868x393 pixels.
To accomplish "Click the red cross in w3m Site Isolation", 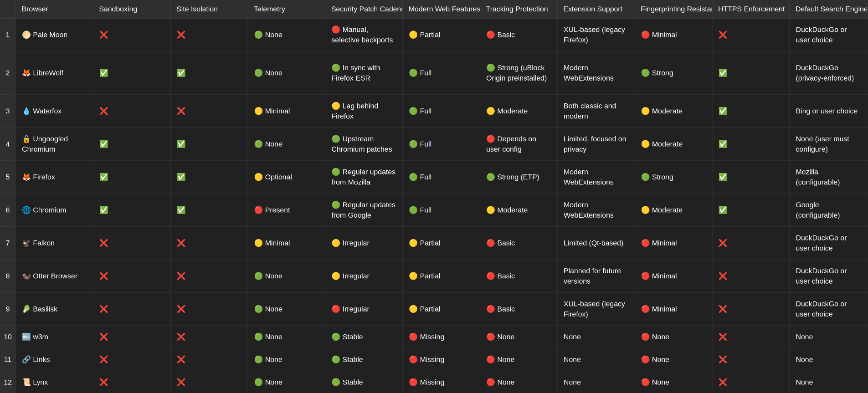I will coord(181,337).
